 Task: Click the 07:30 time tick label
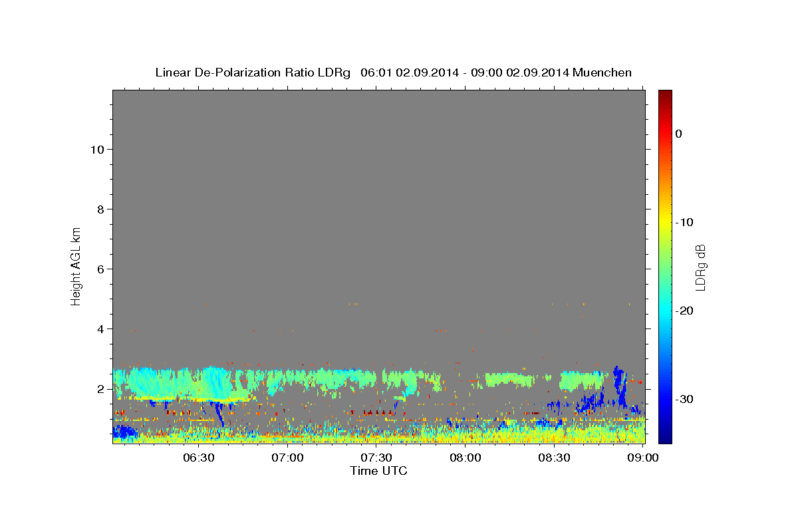(376, 458)
